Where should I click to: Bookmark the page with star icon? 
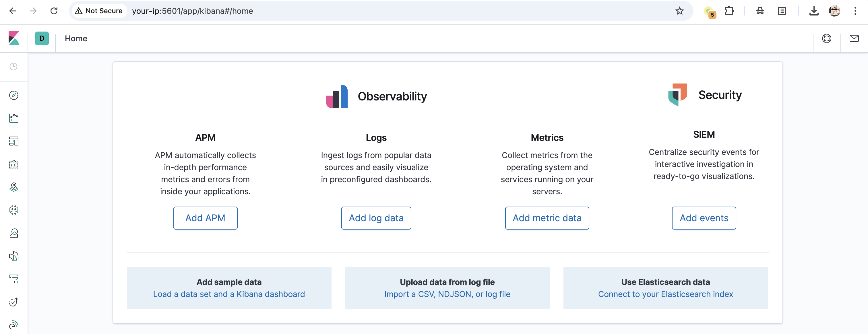click(x=679, y=11)
